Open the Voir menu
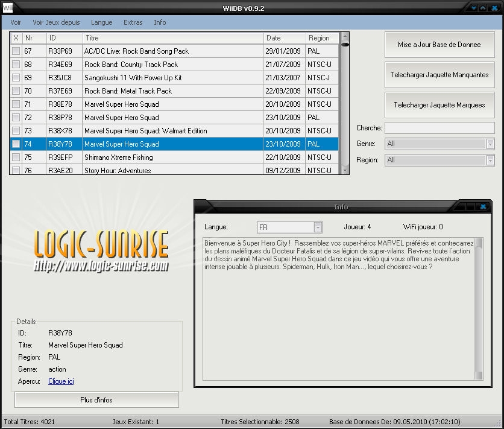The width and height of the screenshot is (504, 429). (x=16, y=22)
